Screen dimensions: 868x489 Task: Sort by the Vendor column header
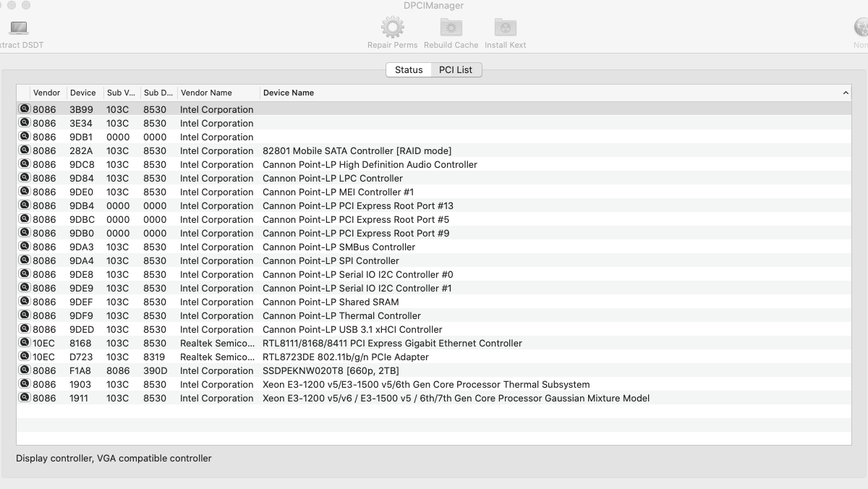click(x=47, y=93)
